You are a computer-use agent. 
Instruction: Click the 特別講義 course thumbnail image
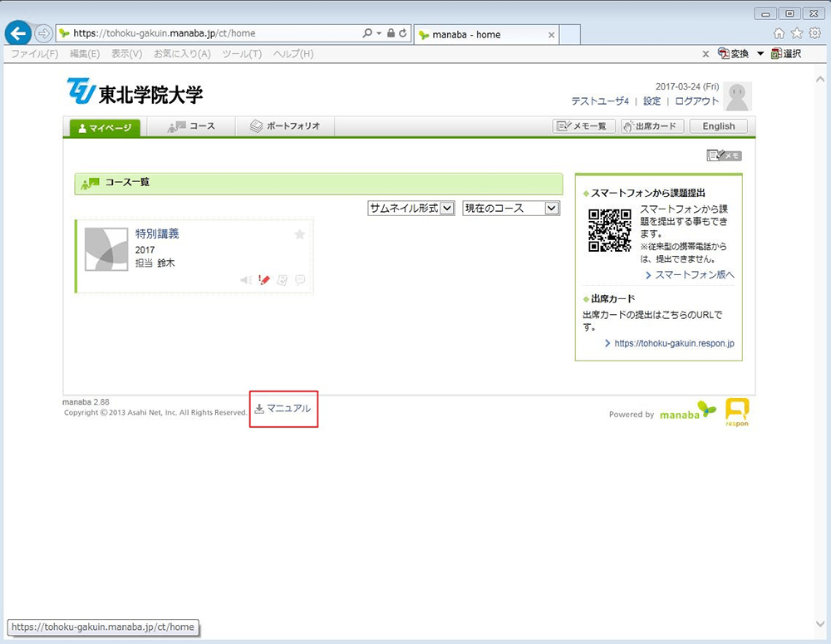pyautogui.click(x=106, y=248)
